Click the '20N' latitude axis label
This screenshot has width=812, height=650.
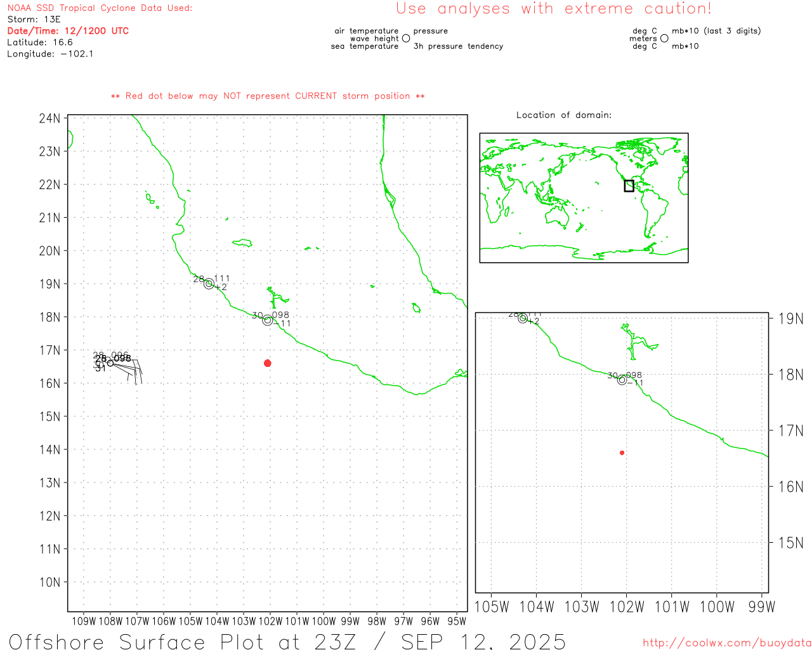[50, 251]
